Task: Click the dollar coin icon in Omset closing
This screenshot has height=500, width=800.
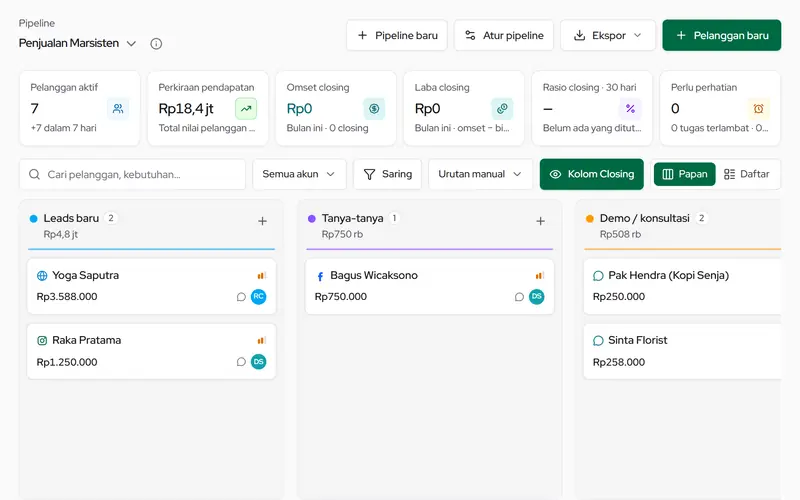Action: point(374,109)
